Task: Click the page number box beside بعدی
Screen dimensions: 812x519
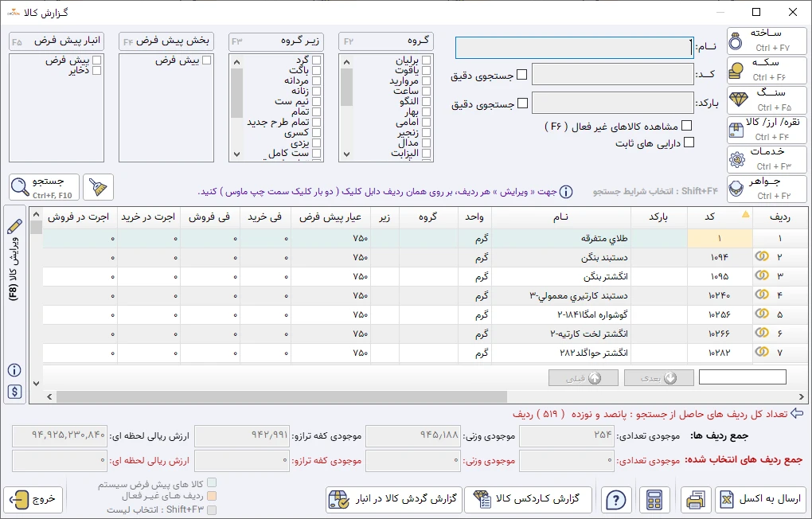Action: 743,377
